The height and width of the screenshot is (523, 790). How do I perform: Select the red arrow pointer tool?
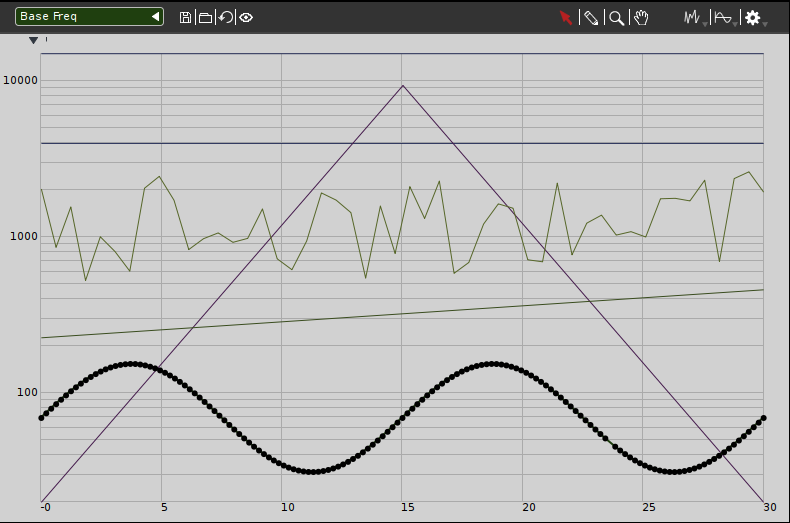(x=566, y=18)
